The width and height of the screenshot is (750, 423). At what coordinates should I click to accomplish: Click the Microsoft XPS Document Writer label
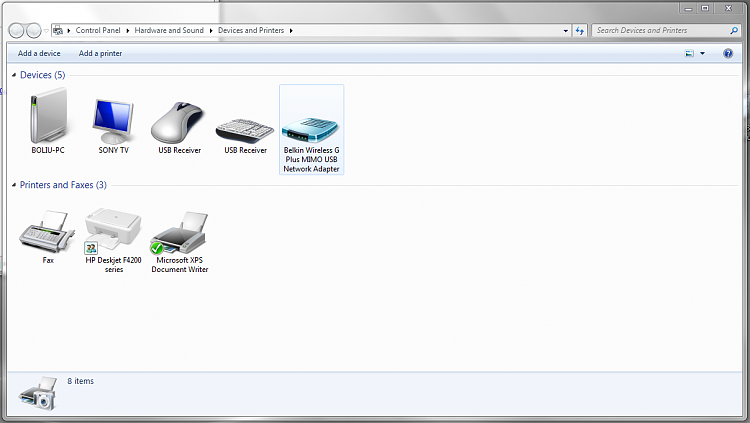pos(179,265)
